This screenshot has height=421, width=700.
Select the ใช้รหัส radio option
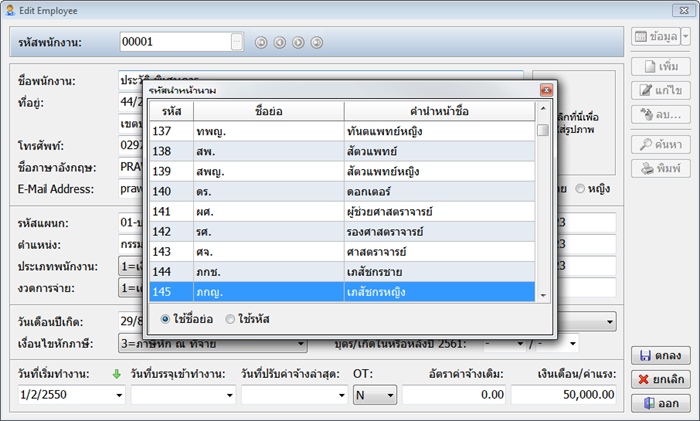[x=231, y=319]
